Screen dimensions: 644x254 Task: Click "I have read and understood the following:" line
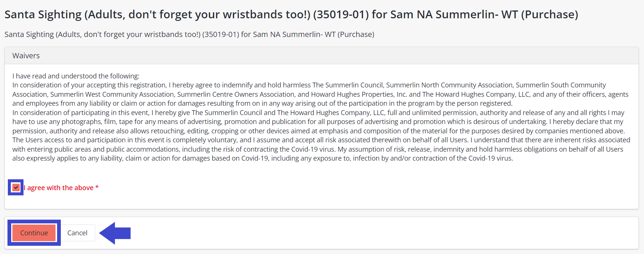(x=76, y=76)
